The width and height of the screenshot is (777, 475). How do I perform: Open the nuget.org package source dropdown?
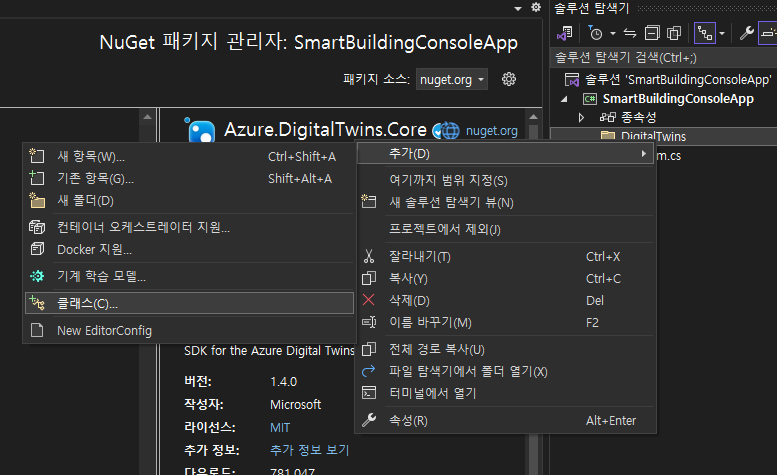452,79
